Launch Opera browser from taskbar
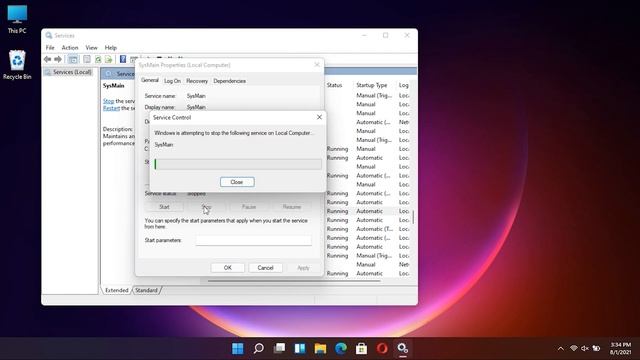640x360 pixels. tap(382, 349)
